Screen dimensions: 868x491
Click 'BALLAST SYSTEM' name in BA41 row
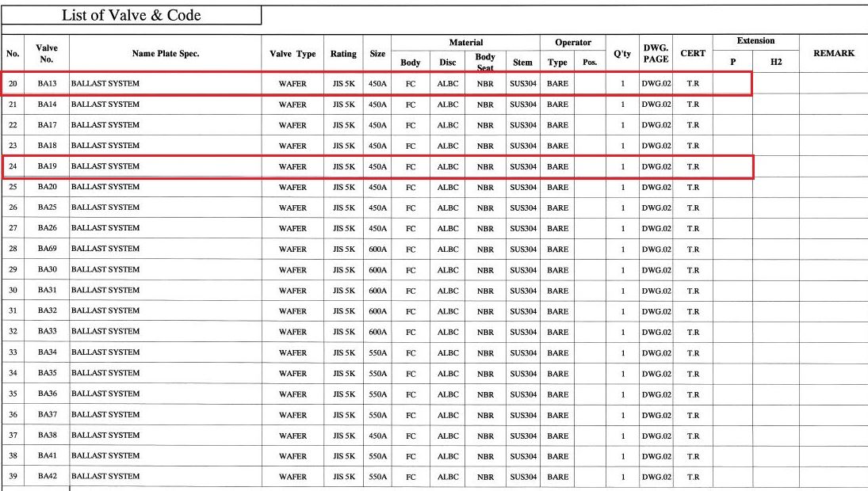(x=105, y=456)
